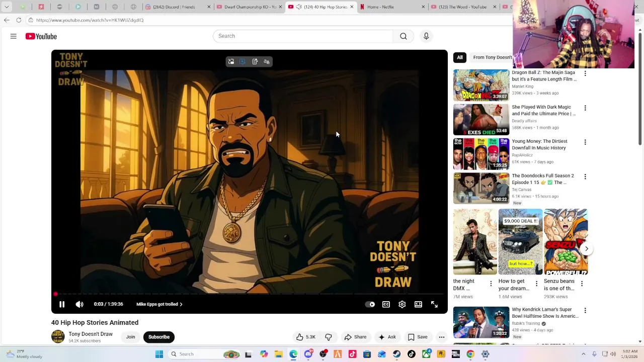Click translate icon in overlay toolbar
Screen dimensions: 644x362
(267, 62)
